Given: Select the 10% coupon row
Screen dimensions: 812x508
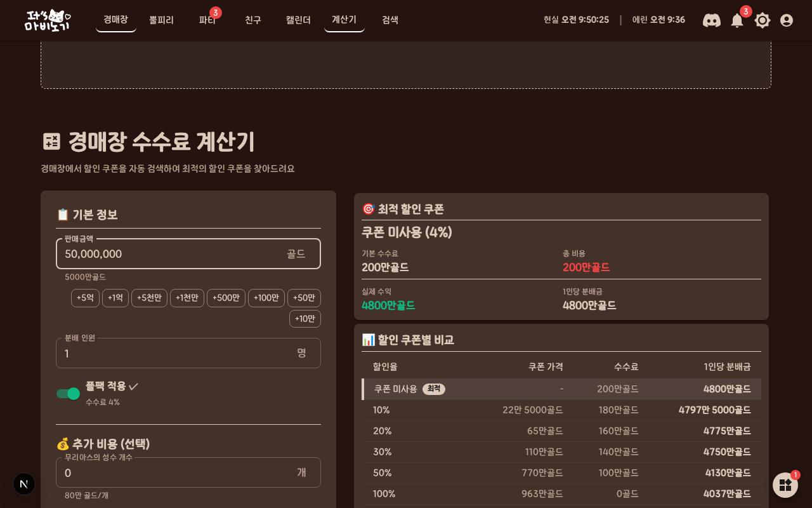Looking at the screenshot, I should 561,410.
